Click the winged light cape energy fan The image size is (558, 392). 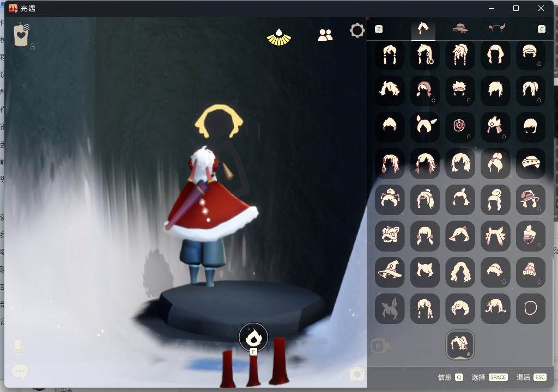[x=279, y=38]
